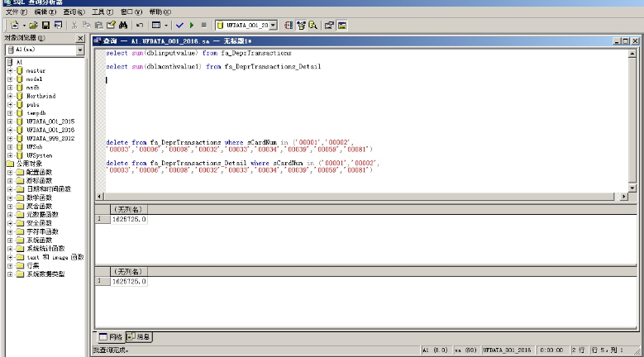644x357 pixels.
Task: Click the Cancel Query stop square
Action: (x=203, y=26)
